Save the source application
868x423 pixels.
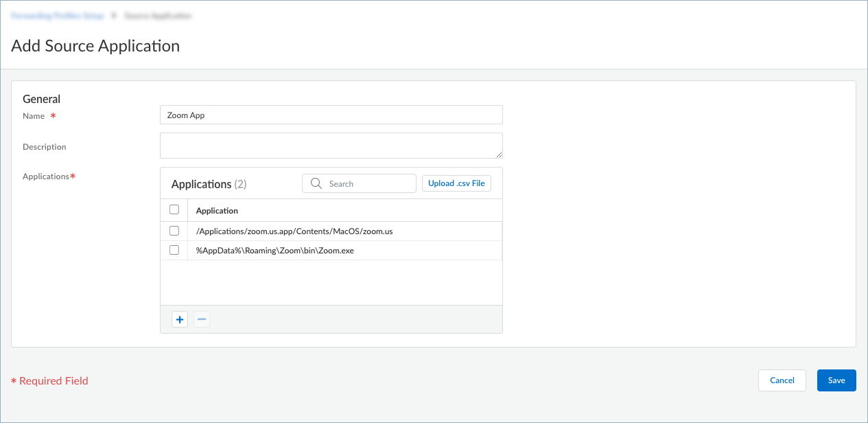tap(836, 380)
